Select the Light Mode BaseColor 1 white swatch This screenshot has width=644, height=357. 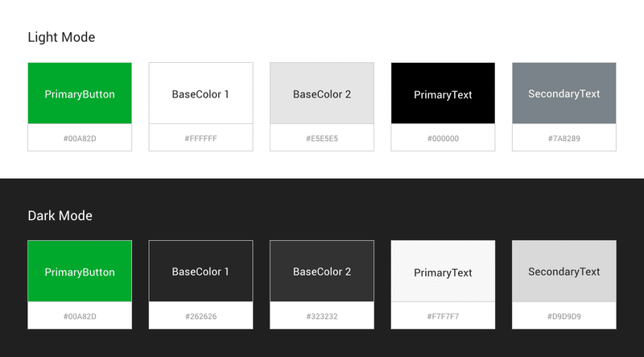[x=200, y=93]
